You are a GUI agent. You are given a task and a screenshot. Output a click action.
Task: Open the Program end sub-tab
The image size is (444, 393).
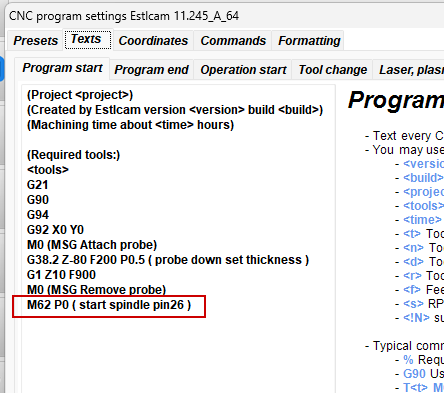pyautogui.click(x=151, y=70)
